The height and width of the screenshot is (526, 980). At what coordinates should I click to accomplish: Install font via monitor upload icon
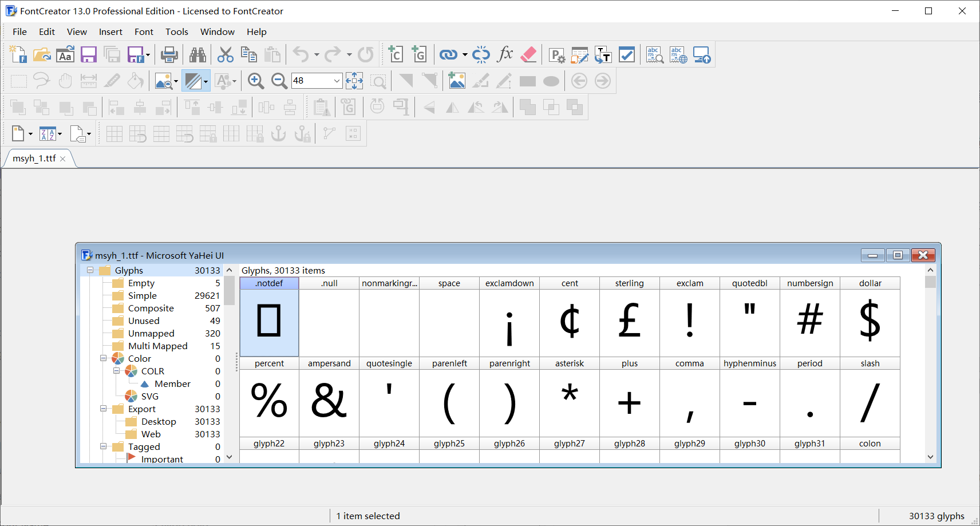(702, 55)
